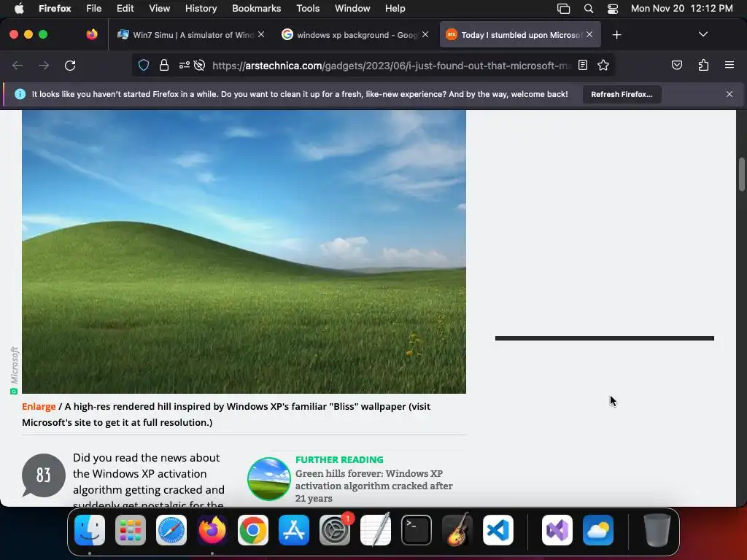
Task: Open System Settings from the Dock
Action: click(335, 529)
